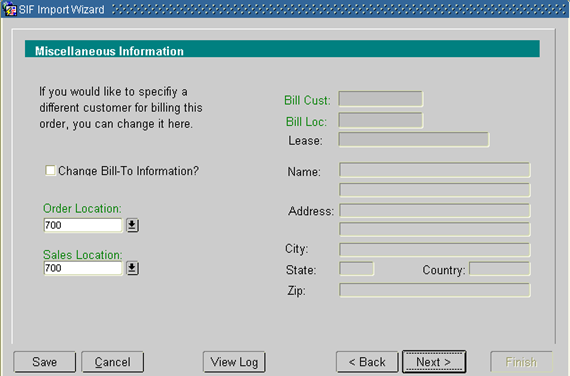Click the second Name line field
This screenshot has width=570, height=376.
click(x=435, y=190)
